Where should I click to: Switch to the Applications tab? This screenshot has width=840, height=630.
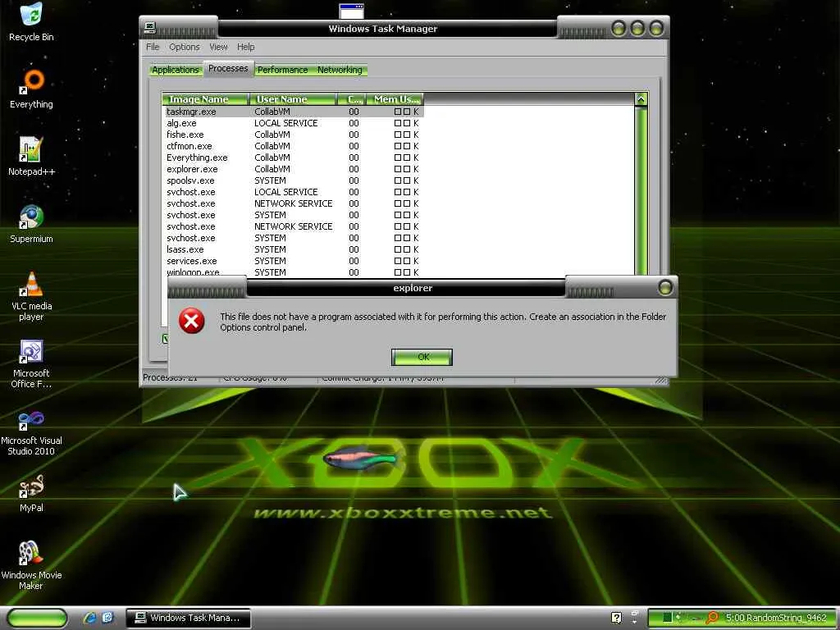(176, 70)
